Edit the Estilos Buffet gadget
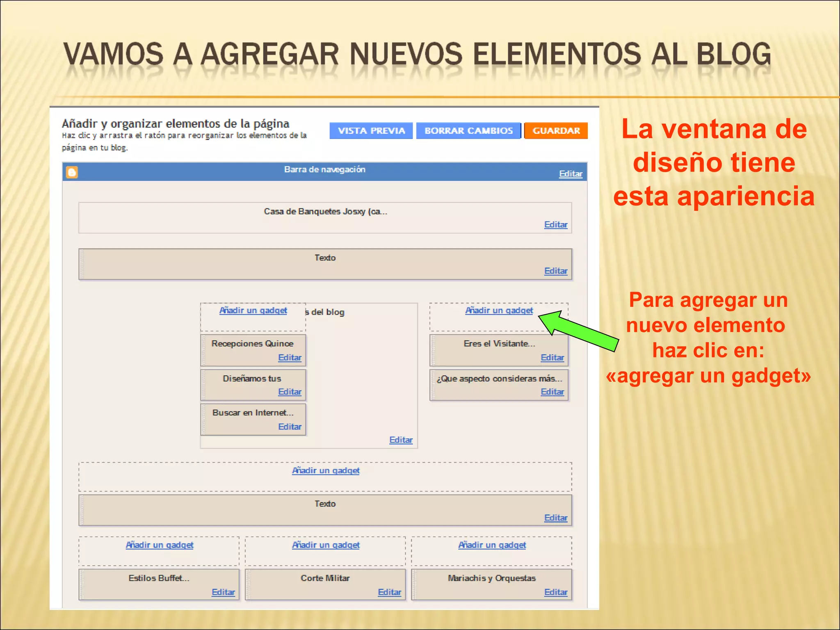Image resolution: width=840 pixels, height=630 pixels. coord(223,592)
